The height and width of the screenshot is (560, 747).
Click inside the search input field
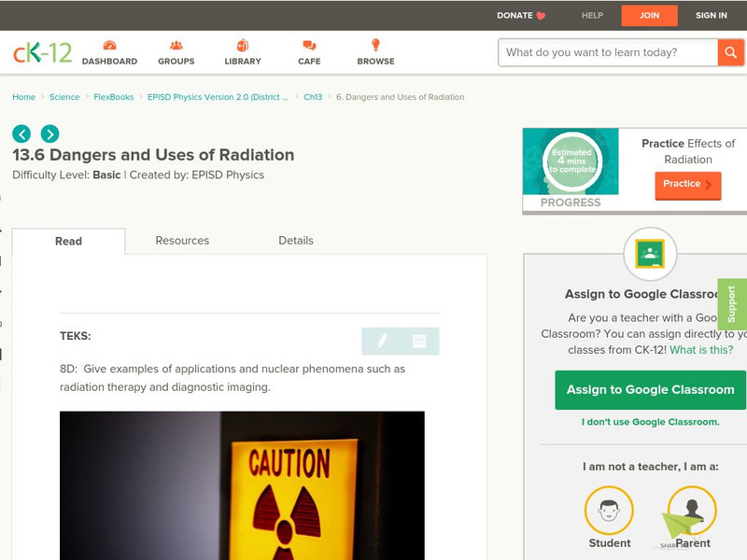coord(602,52)
